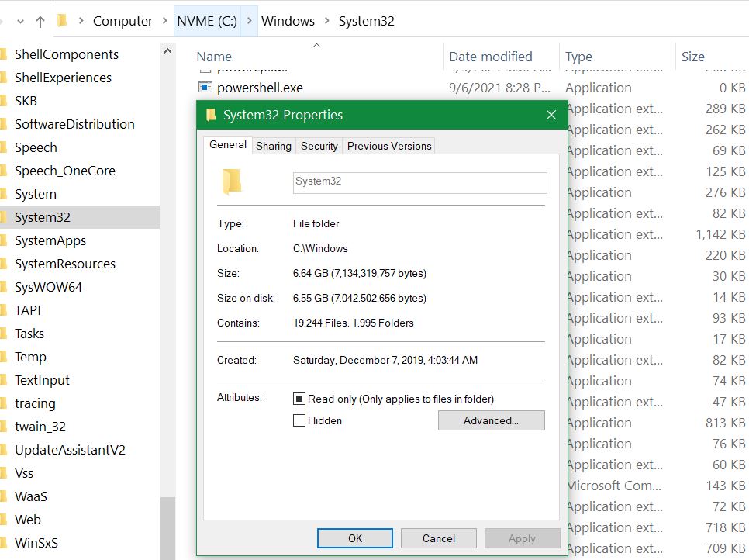The height and width of the screenshot is (560, 749).
Task: Click the large folder icon in Properties dialog
Action: (231, 182)
